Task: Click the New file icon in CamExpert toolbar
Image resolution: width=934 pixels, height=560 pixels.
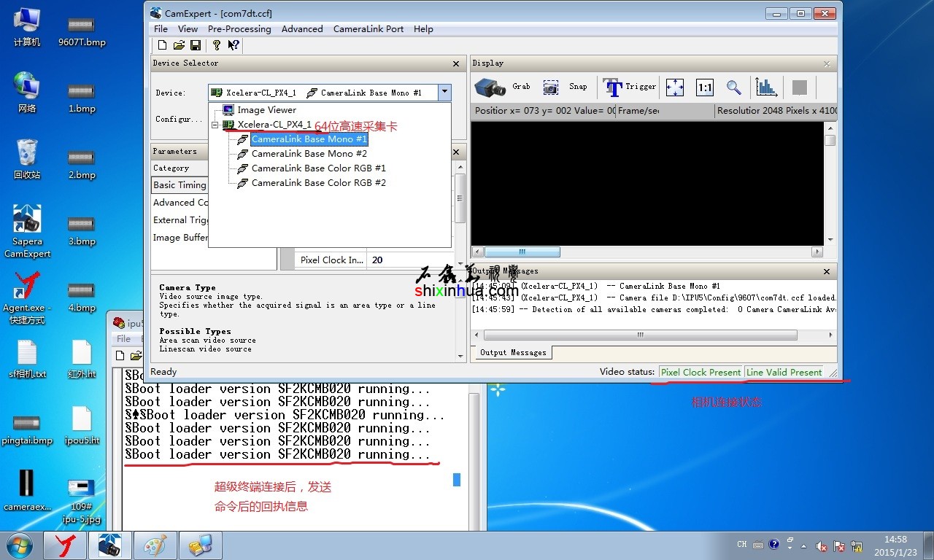Action: (163, 45)
